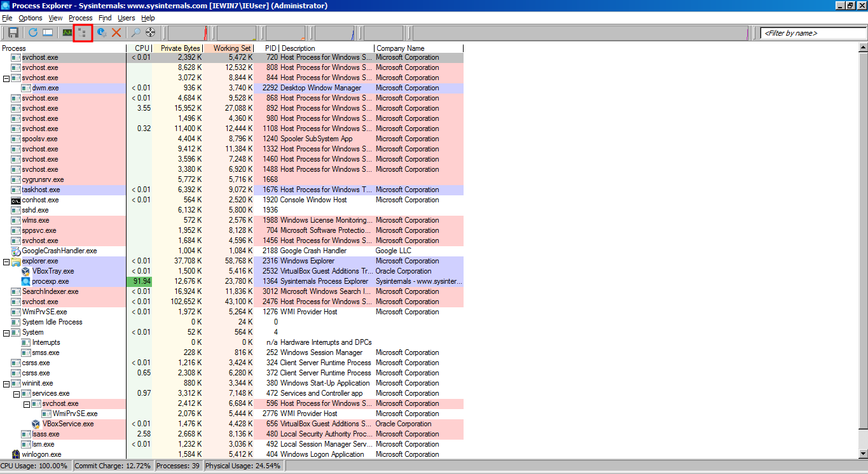
Task: Select the sppsvc.exe process row
Action: 231,230
